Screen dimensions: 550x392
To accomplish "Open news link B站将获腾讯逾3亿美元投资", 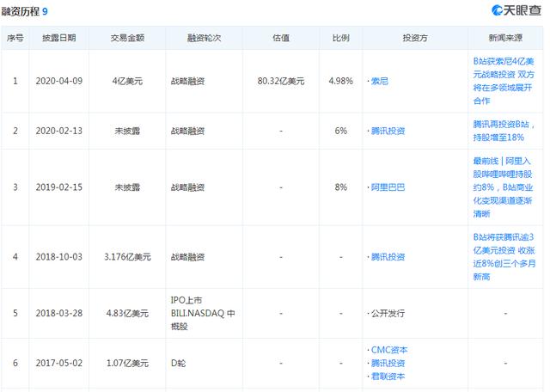I will [x=504, y=257].
